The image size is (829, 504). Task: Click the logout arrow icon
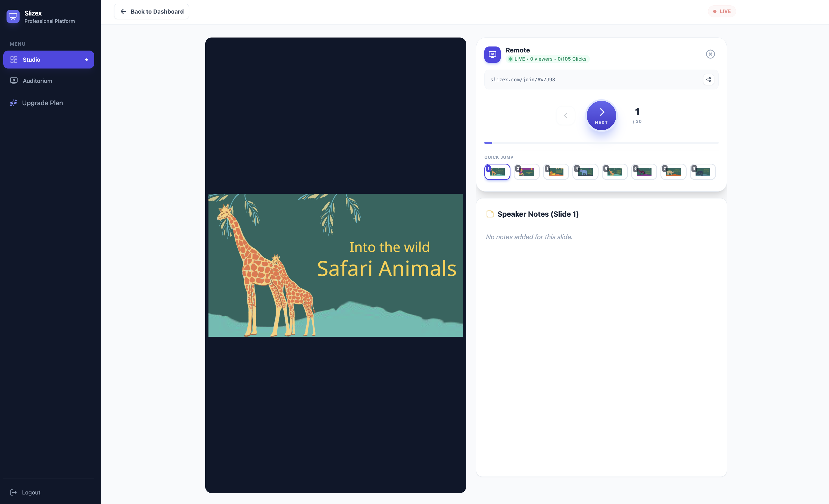(14, 492)
